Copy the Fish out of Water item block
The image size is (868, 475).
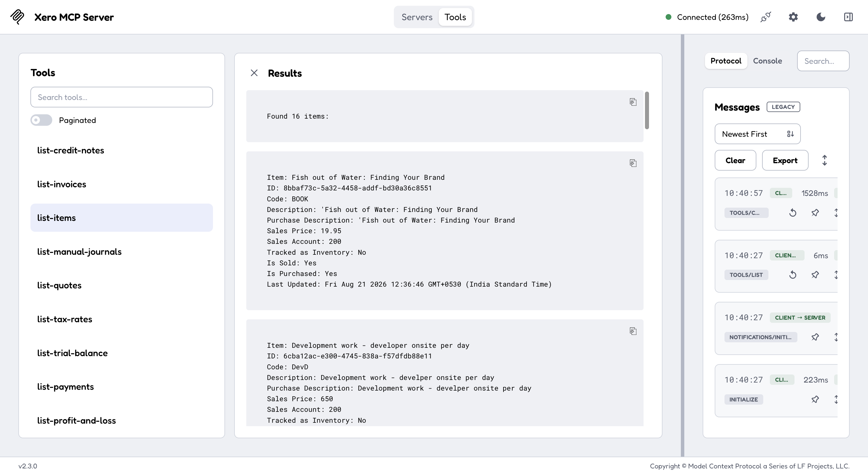tap(633, 163)
